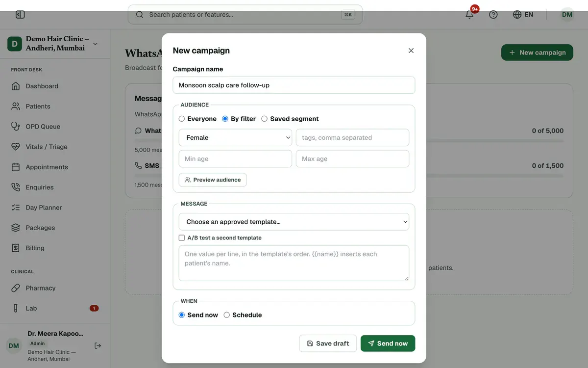Click the SMS phone icon
588x368 pixels.
point(138,166)
